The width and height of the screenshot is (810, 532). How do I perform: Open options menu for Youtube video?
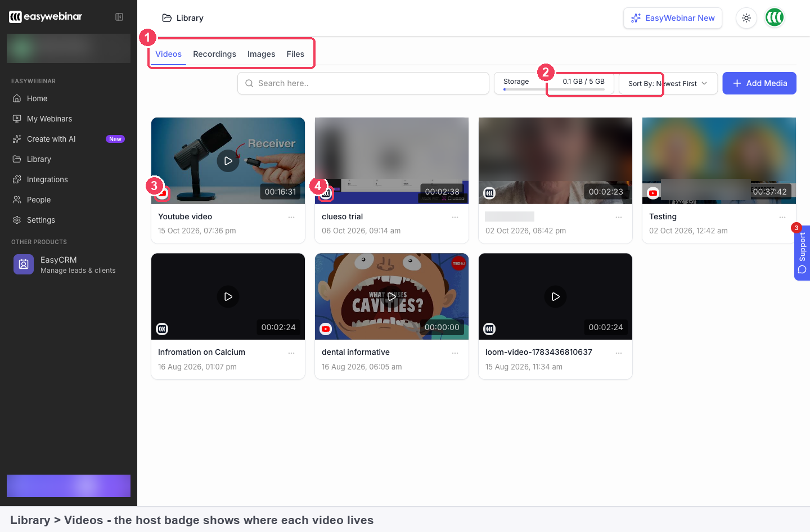[291, 217]
